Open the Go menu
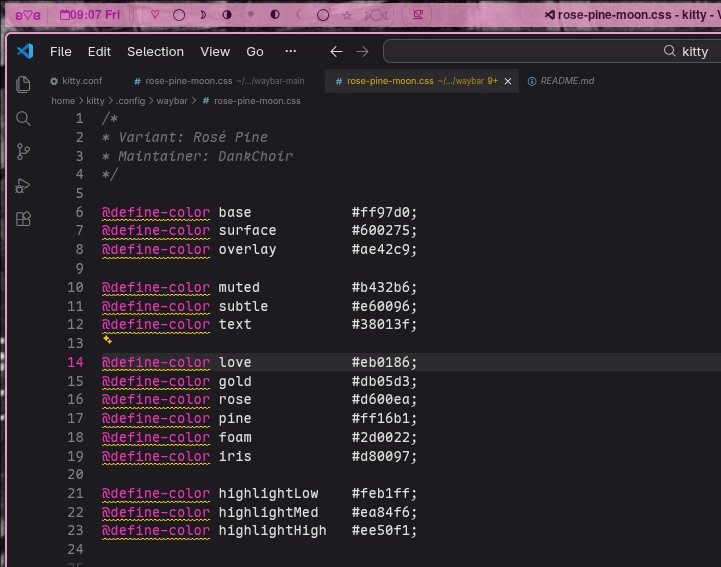 click(x=255, y=52)
